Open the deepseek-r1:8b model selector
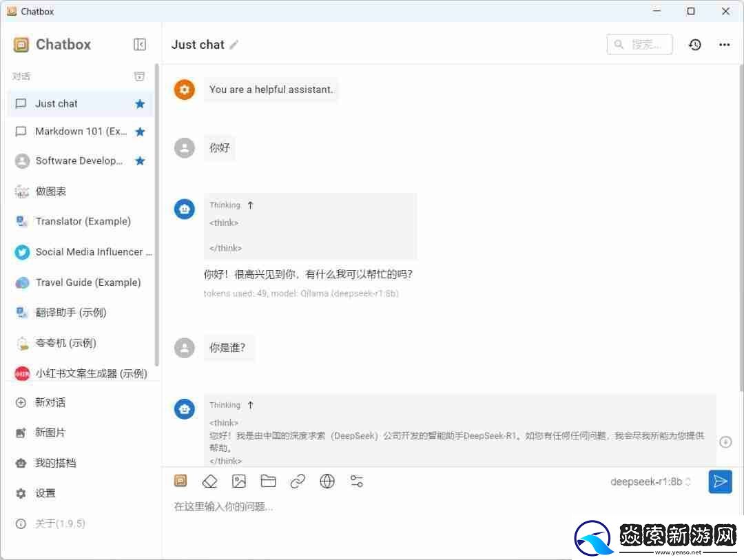Viewport: 744px width, 560px height. (650, 481)
